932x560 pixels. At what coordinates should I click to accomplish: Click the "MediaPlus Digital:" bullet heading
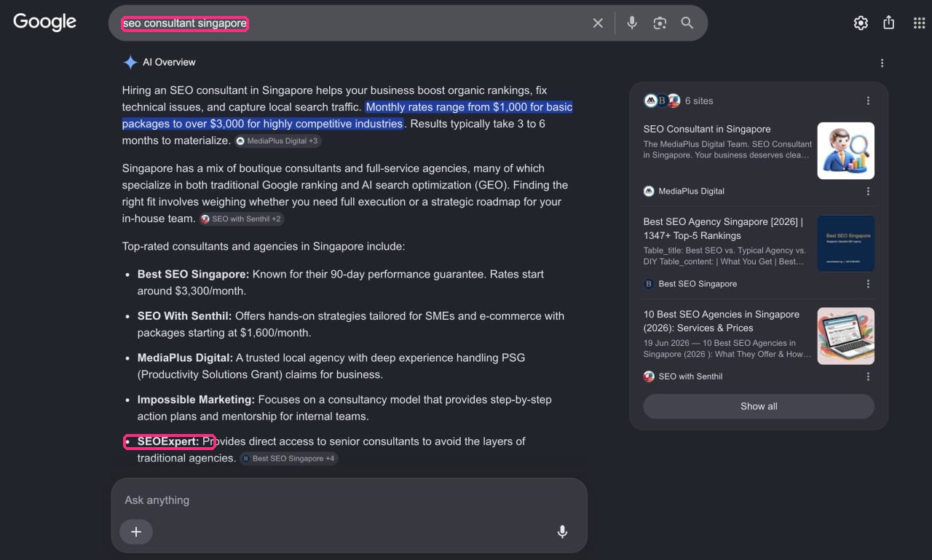pos(185,358)
